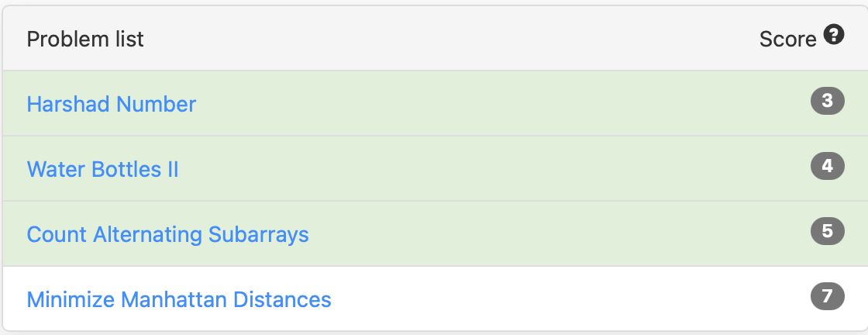
Task: Click the score badge showing 4
Action: pyautogui.click(x=828, y=166)
